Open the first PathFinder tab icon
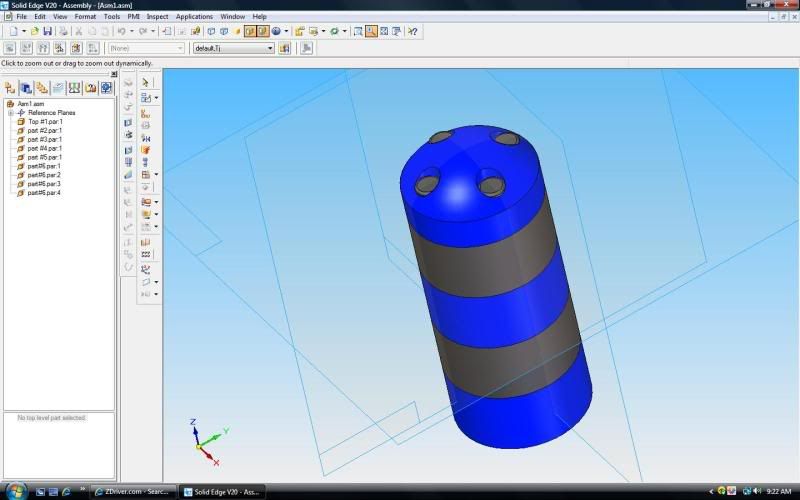The width and height of the screenshot is (800, 500). 10,88
